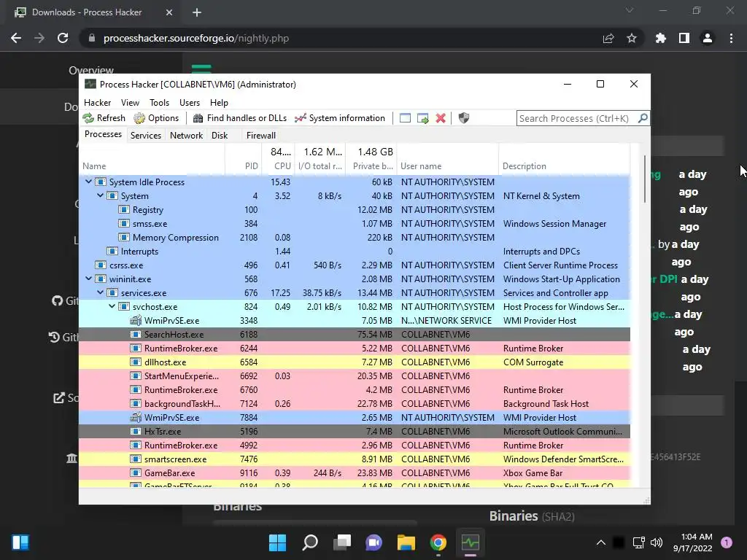Open taskbar Search icon

point(310,542)
